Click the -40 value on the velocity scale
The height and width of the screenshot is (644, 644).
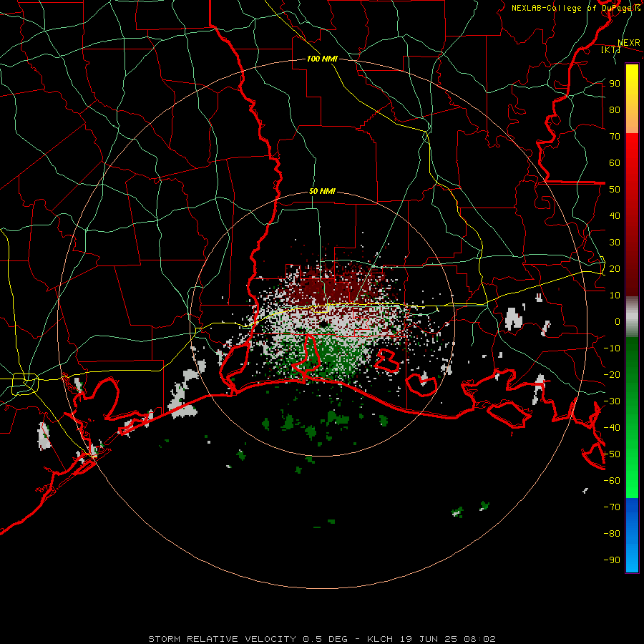point(612,428)
